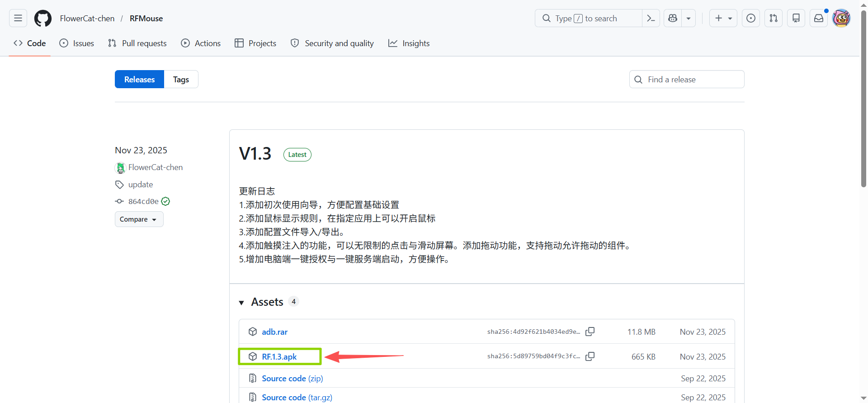This screenshot has width=868, height=403.
Task: Copy the adb.rar sha256 hash
Action: coord(590,332)
